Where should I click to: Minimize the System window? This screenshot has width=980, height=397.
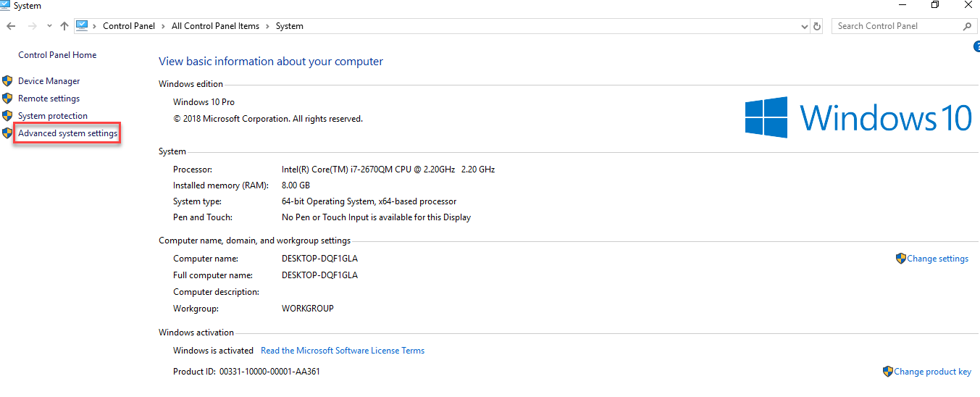pos(902,5)
